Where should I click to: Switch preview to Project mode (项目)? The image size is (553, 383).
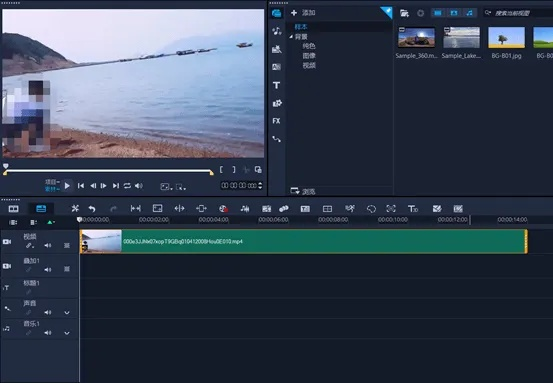click(x=52, y=182)
